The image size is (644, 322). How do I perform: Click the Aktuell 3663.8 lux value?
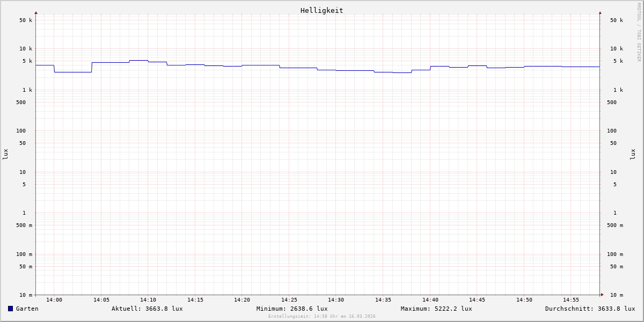point(147,309)
